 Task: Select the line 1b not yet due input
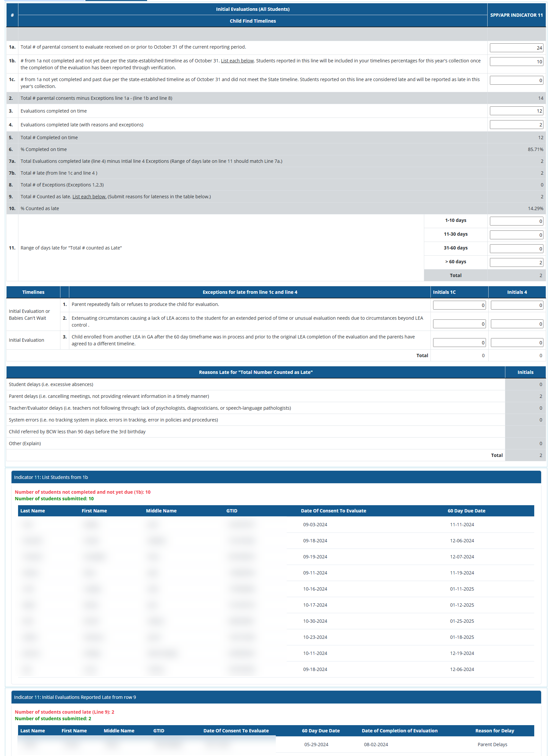[x=516, y=62]
